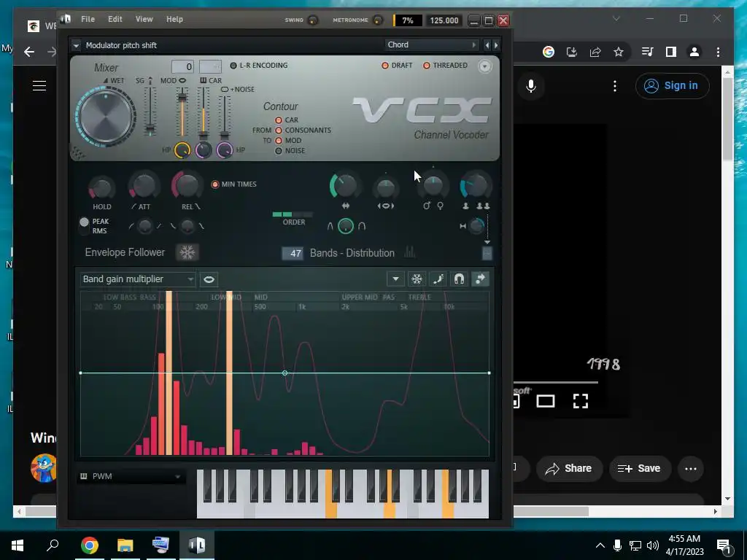The width and height of the screenshot is (747, 560).
Task: Click the snowflake freeze icon in editor toolbar
Action: click(x=417, y=279)
